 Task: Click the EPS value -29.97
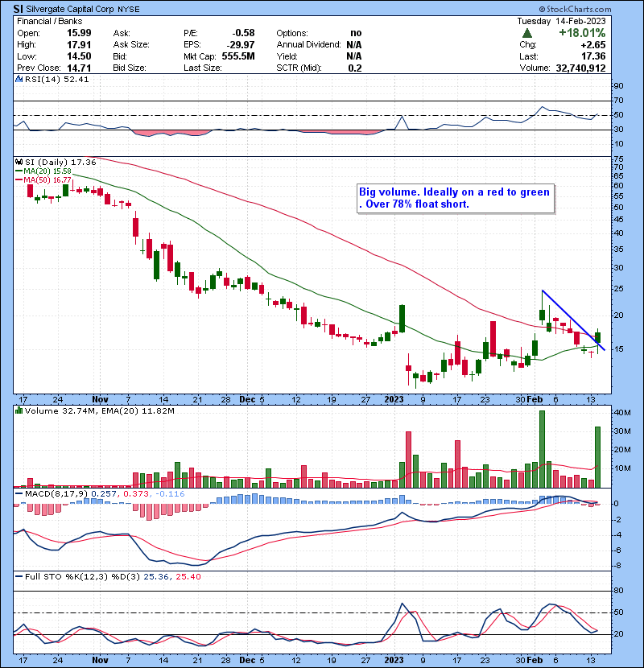241,45
